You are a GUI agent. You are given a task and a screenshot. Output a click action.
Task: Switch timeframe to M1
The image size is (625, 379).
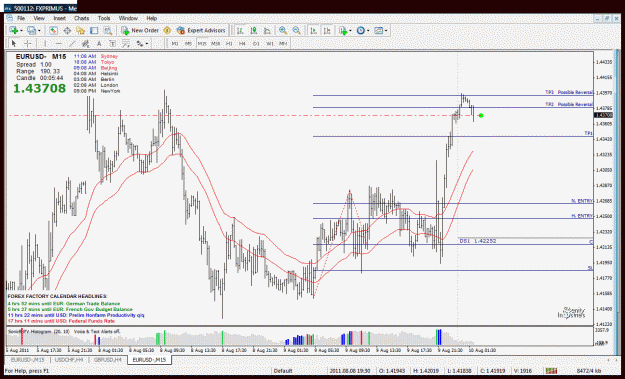[x=175, y=43]
